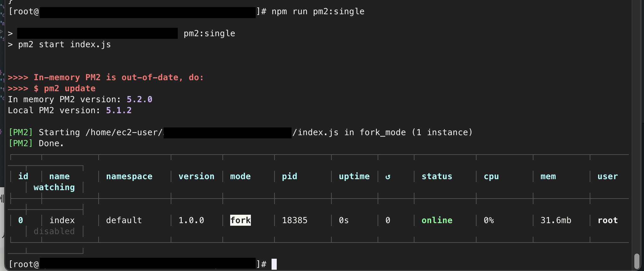The image size is (644, 271).
Task: Click the 'mode' column header
Action: tap(240, 176)
